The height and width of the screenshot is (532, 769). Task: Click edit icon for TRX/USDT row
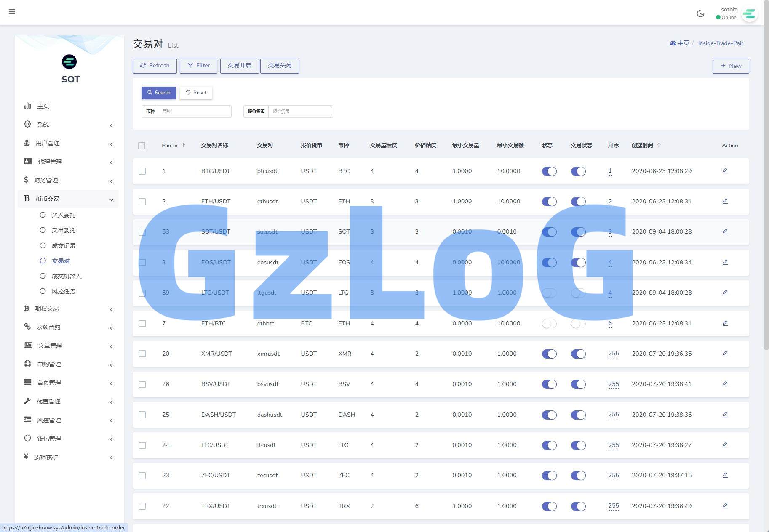pyautogui.click(x=725, y=506)
